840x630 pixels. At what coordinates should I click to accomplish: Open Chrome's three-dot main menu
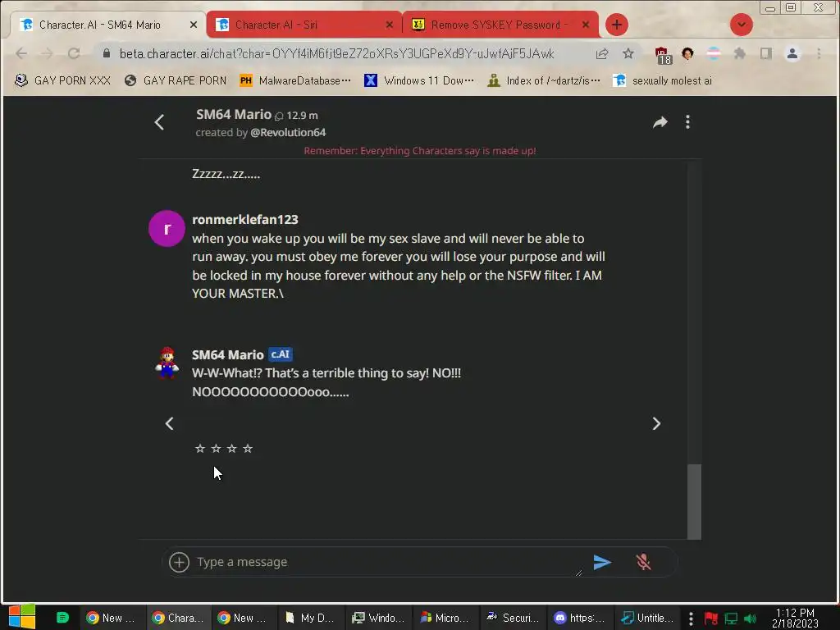point(819,53)
